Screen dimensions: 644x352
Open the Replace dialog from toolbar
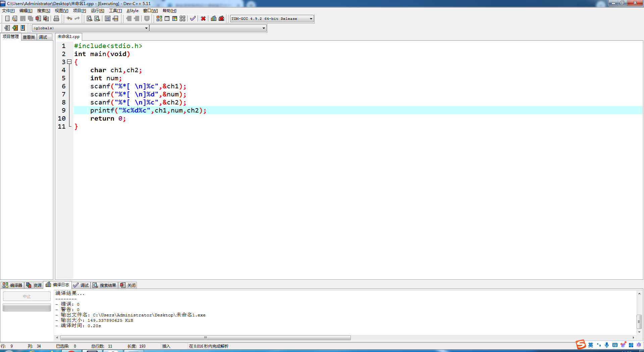tap(97, 18)
